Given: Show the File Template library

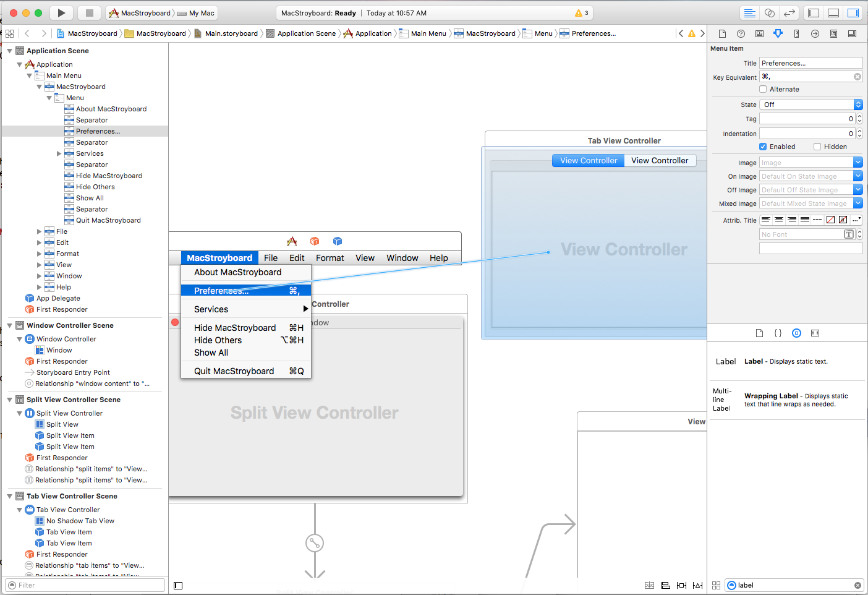Looking at the screenshot, I should tap(759, 333).
